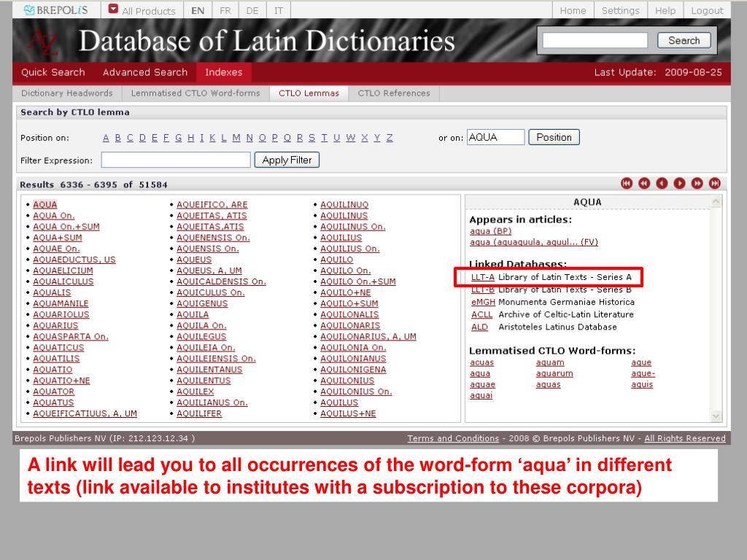Open the word-form 'acuas'
747x560 pixels.
coord(481,362)
